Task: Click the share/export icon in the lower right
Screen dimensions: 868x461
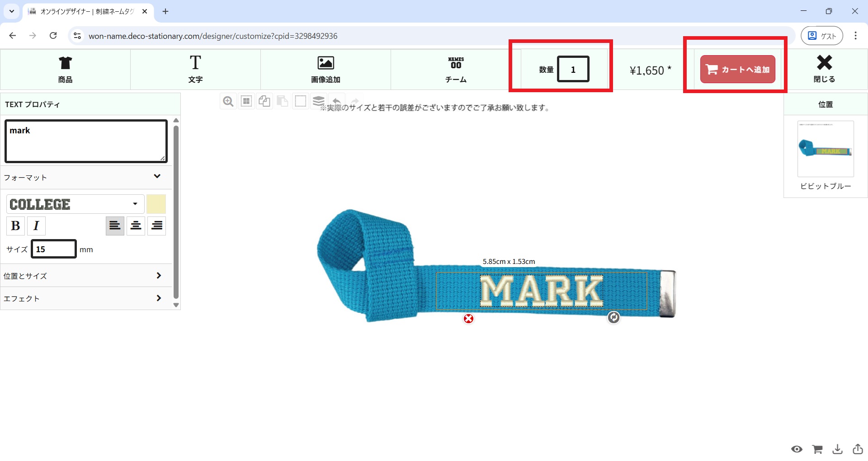Action: (x=858, y=449)
